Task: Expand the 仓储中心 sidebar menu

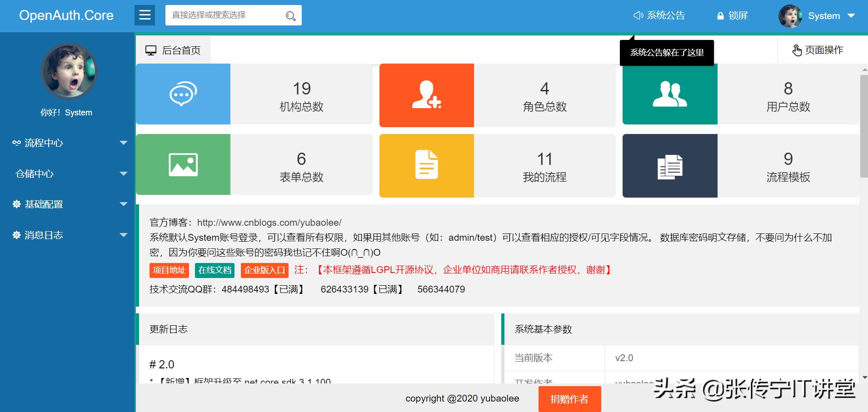Action: coord(68,174)
